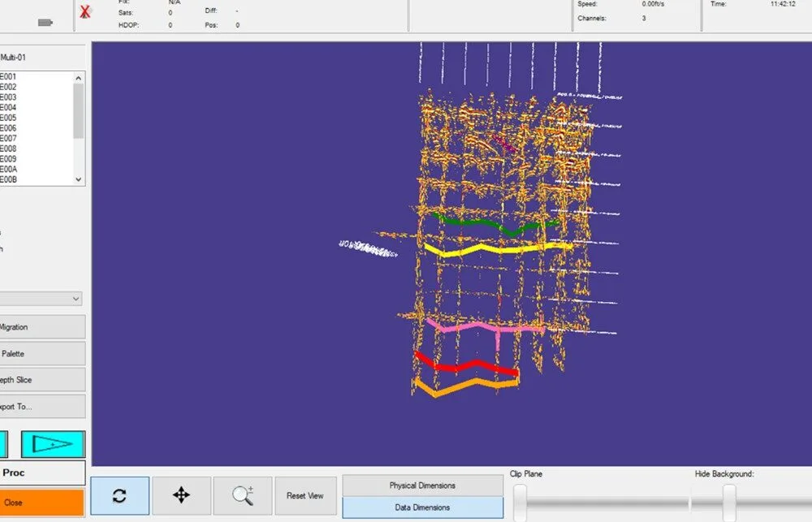Click the cyan play triangle button
812x522 pixels.
coord(53,444)
